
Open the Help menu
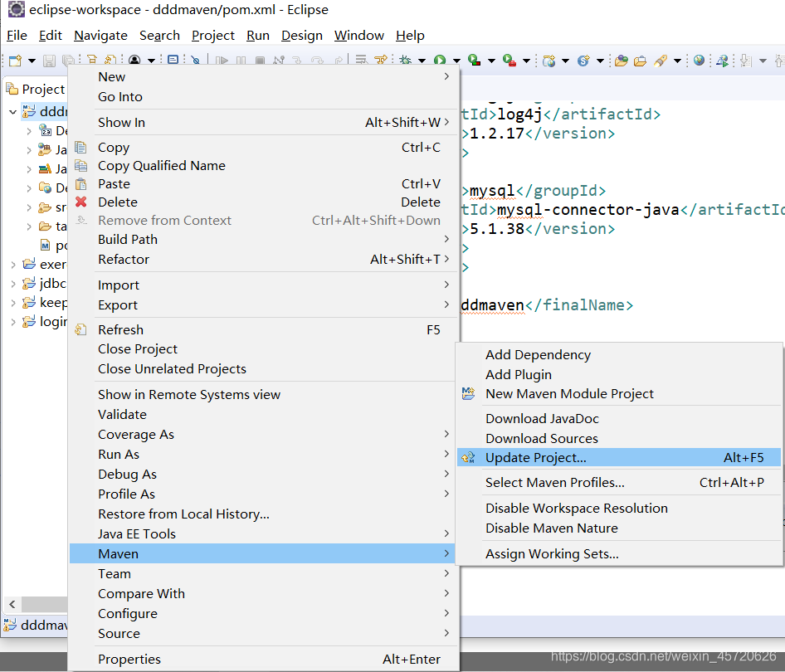click(x=410, y=36)
